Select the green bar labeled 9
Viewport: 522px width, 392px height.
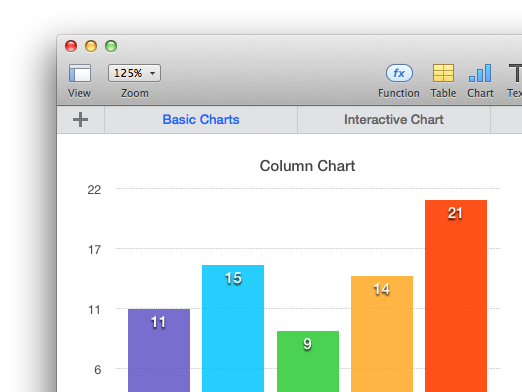click(x=308, y=361)
